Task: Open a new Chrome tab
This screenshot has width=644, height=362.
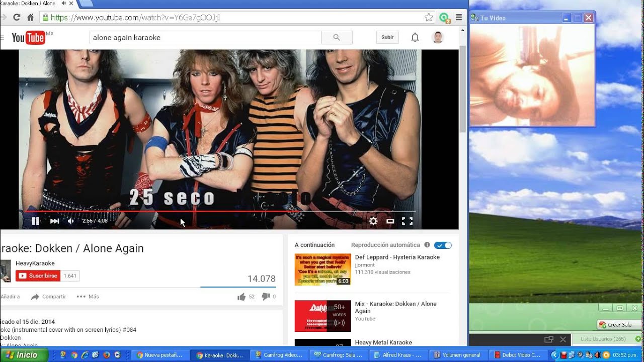Action: pyautogui.click(x=86, y=4)
